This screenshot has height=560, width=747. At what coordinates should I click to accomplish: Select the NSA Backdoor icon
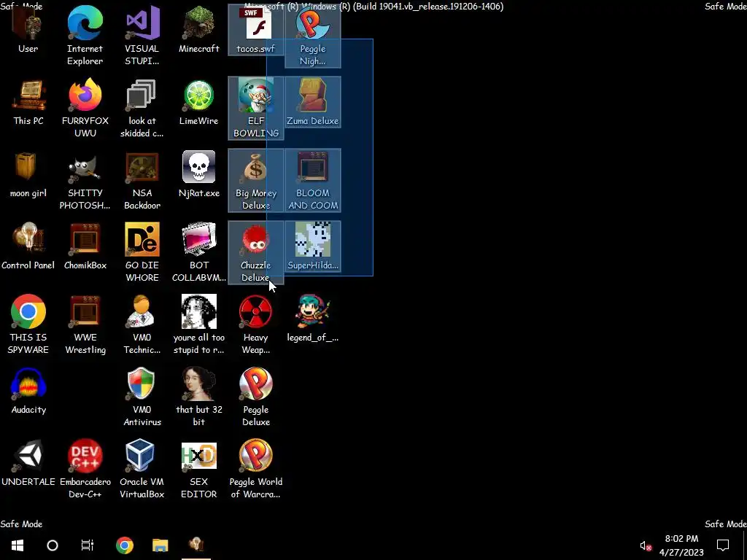pos(142,181)
